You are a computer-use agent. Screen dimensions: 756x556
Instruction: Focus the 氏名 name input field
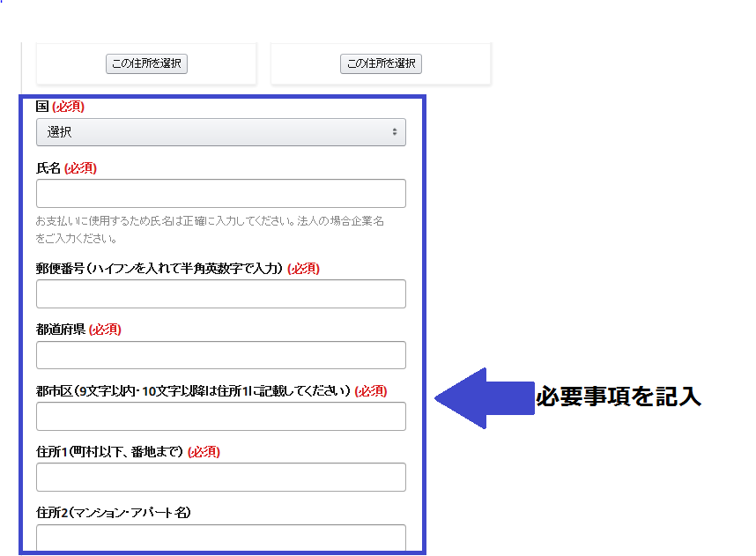220,193
